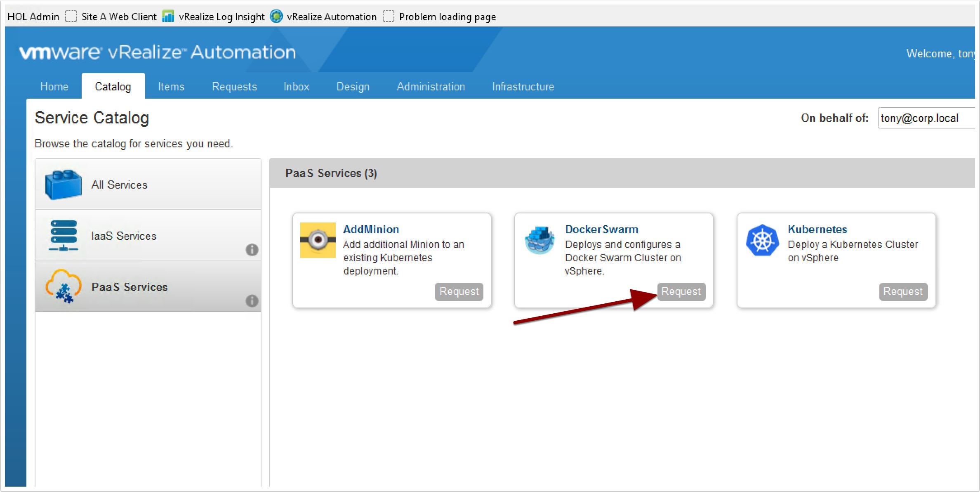Click the 'Browse the catalog' subtitle text
The width and height of the screenshot is (980, 492).
(134, 144)
